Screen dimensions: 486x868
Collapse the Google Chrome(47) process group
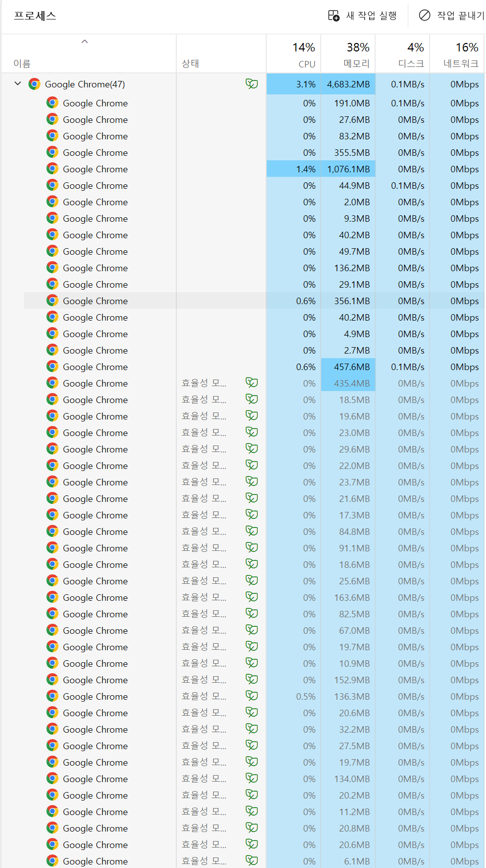coord(18,84)
